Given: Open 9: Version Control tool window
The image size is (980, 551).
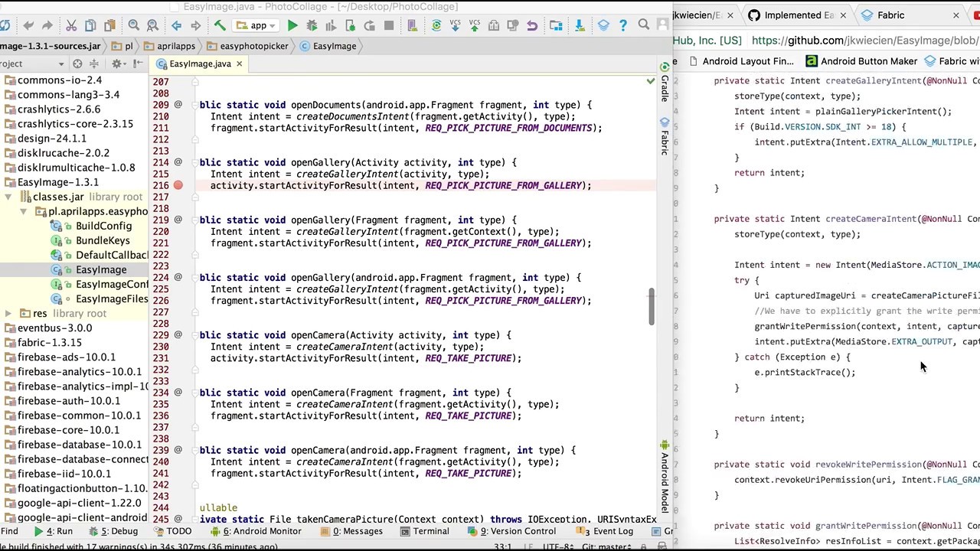Looking at the screenshot, I should [x=511, y=531].
